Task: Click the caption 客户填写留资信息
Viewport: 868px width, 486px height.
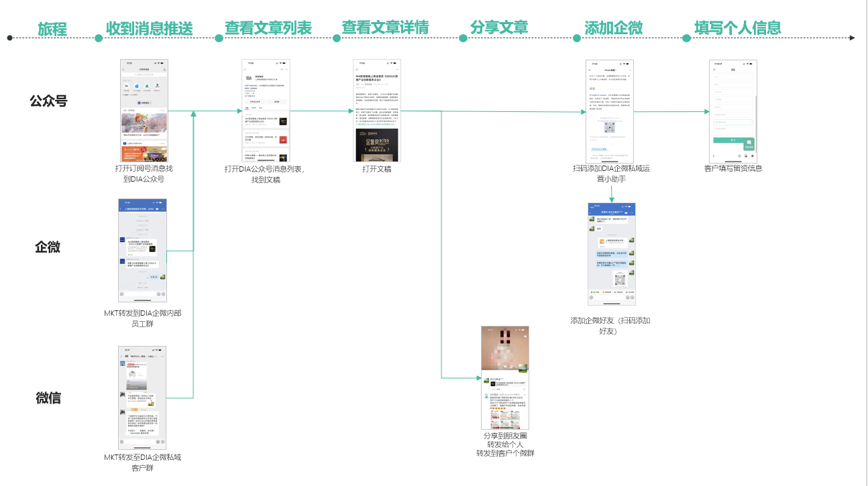Action: [733, 168]
